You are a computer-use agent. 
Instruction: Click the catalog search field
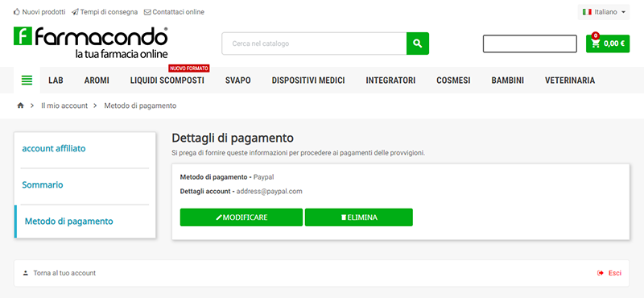coord(314,43)
